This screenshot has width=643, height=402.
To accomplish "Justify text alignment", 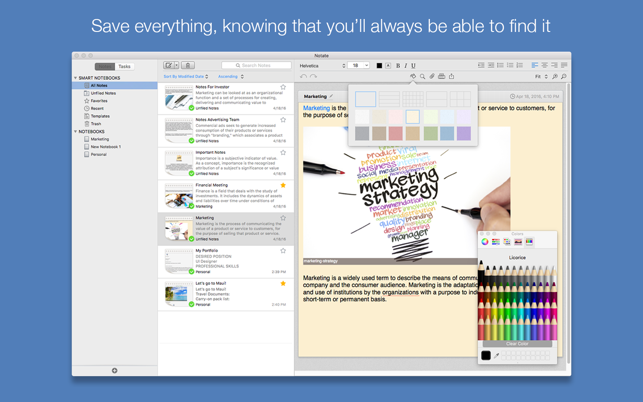I will [x=564, y=65].
